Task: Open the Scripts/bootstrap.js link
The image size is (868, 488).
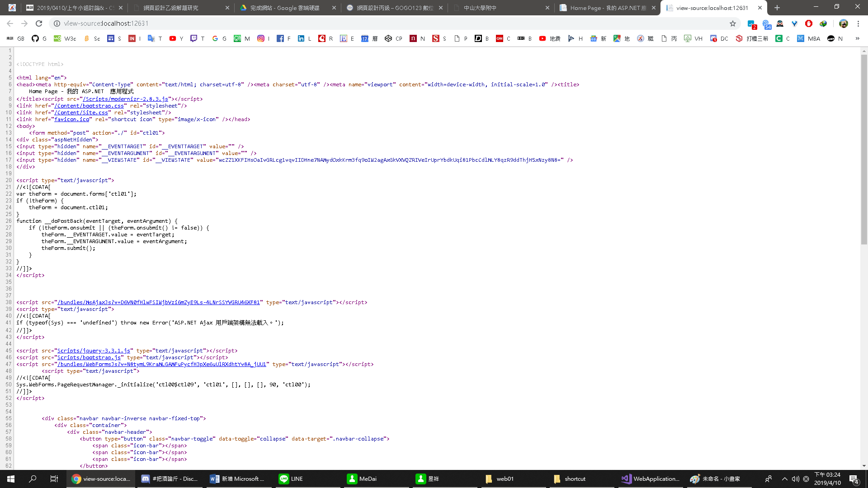Action: [89, 357]
